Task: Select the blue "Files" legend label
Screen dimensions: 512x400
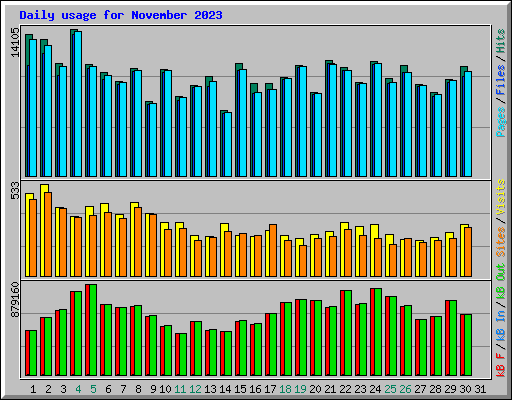Action: click(x=501, y=80)
